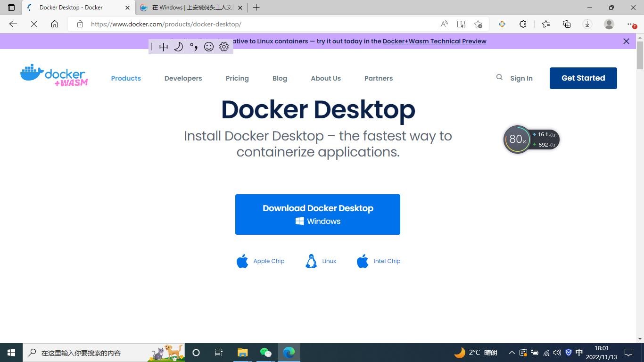644x362 pixels.
Task: Show browser downloads icon
Action: (x=587, y=24)
